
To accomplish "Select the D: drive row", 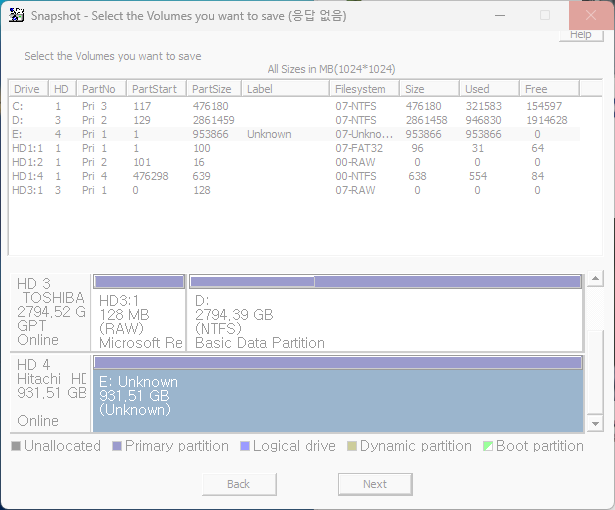I will click(294, 120).
